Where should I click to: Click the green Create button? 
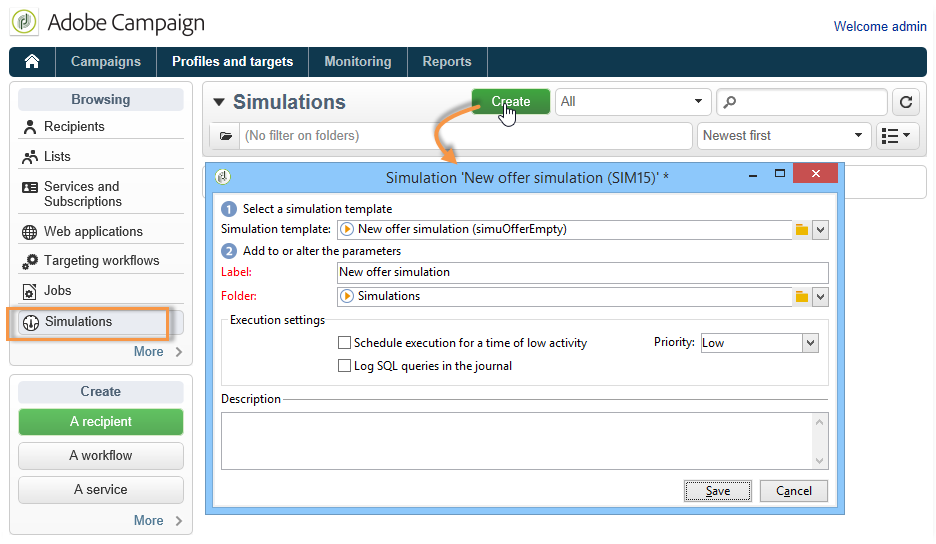[x=510, y=102]
